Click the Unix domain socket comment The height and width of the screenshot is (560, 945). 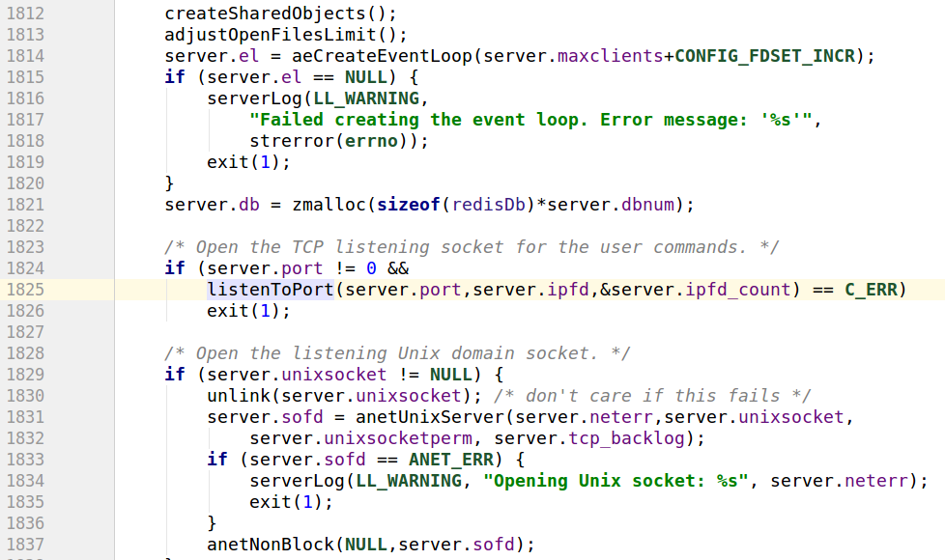point(398,353)
